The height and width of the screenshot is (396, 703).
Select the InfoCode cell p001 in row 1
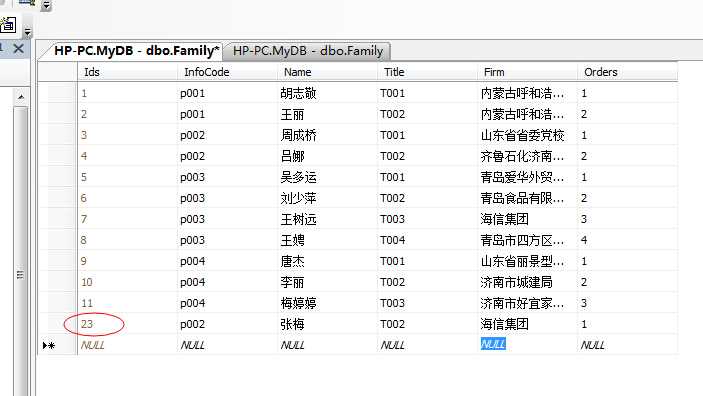(227, 93)
